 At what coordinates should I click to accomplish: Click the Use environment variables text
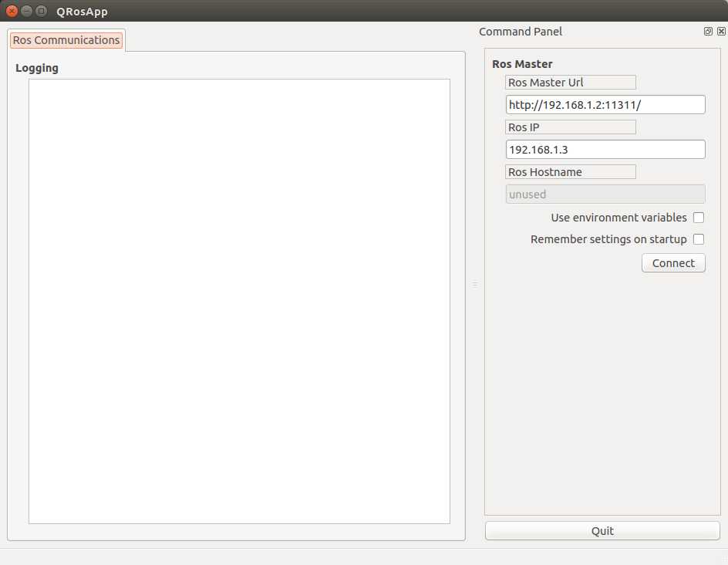coord(618,218)
